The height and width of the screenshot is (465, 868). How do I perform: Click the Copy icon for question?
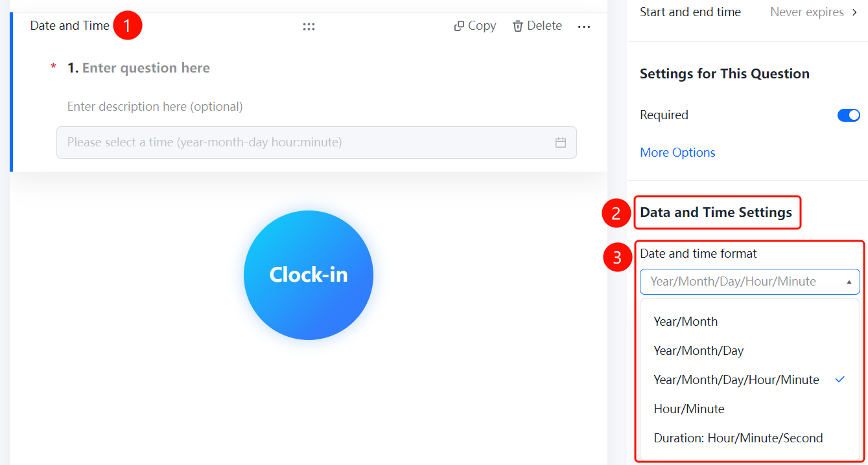(459, 26)
